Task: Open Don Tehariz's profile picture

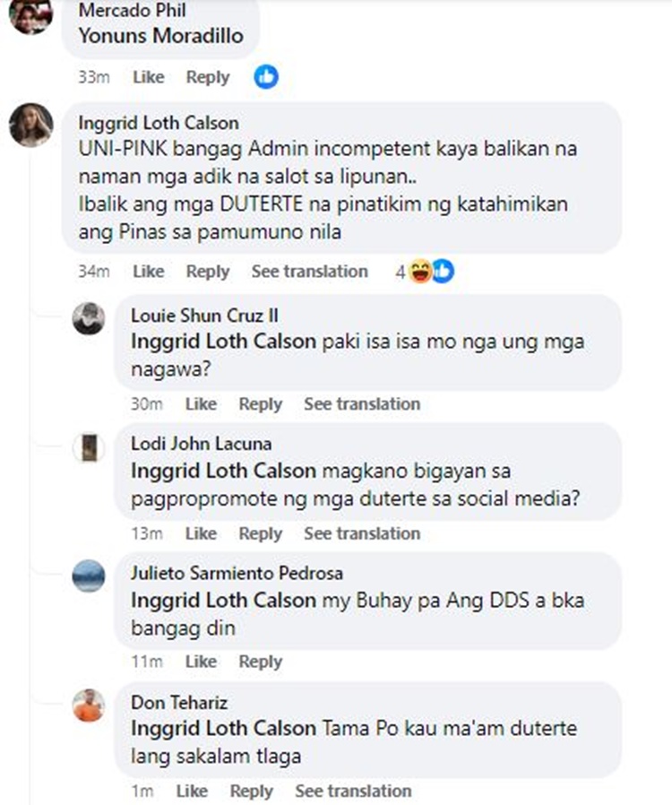Action: pos(88,705)
